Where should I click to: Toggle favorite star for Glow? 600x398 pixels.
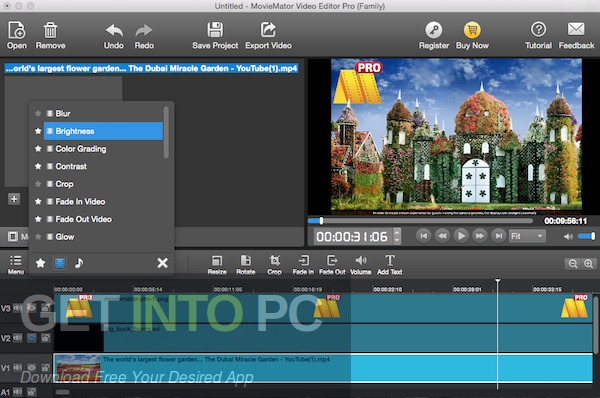click(38, 237)
